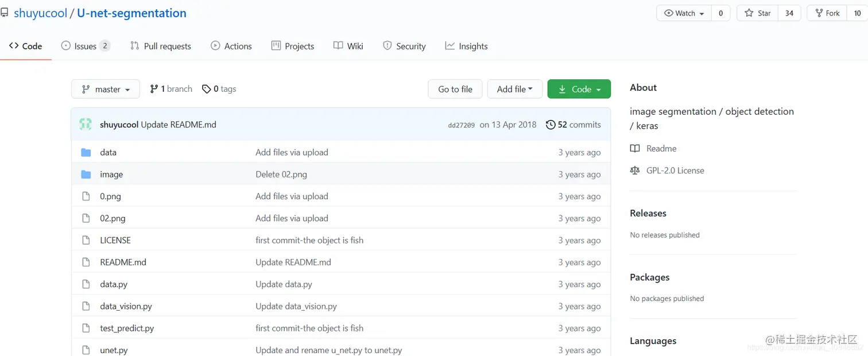
Task: Click the repository icon beside shuyucool
Action: (4, 13)
